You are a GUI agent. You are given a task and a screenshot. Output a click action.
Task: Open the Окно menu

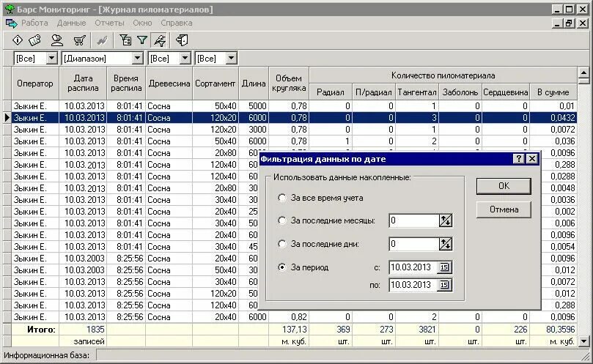(142, 23)
